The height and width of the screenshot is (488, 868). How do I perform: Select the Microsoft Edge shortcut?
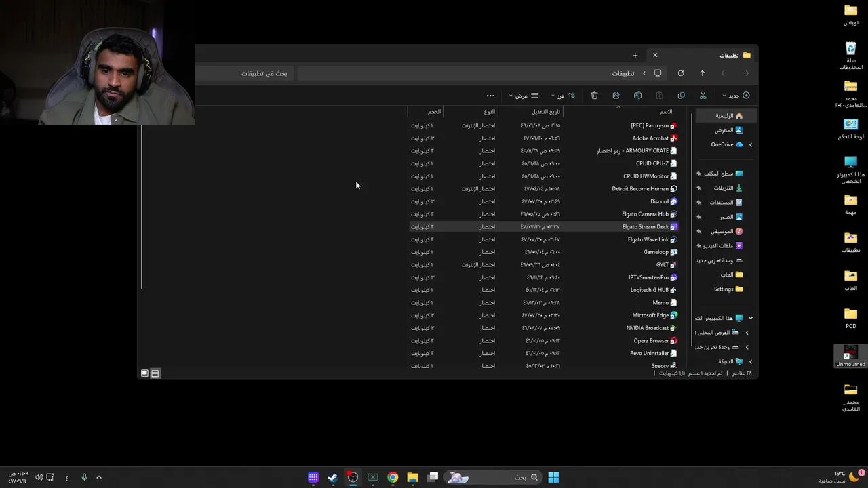point(655,315)
